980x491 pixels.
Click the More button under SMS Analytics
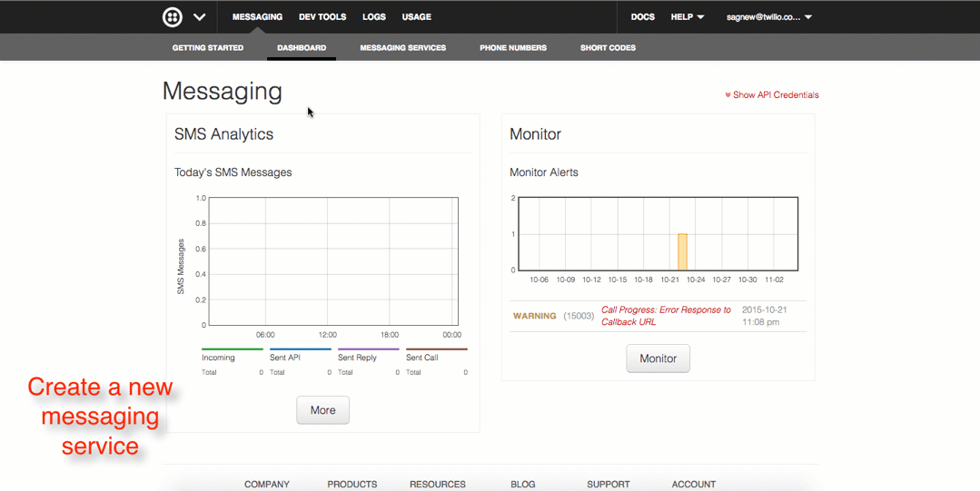coord(323,410)
